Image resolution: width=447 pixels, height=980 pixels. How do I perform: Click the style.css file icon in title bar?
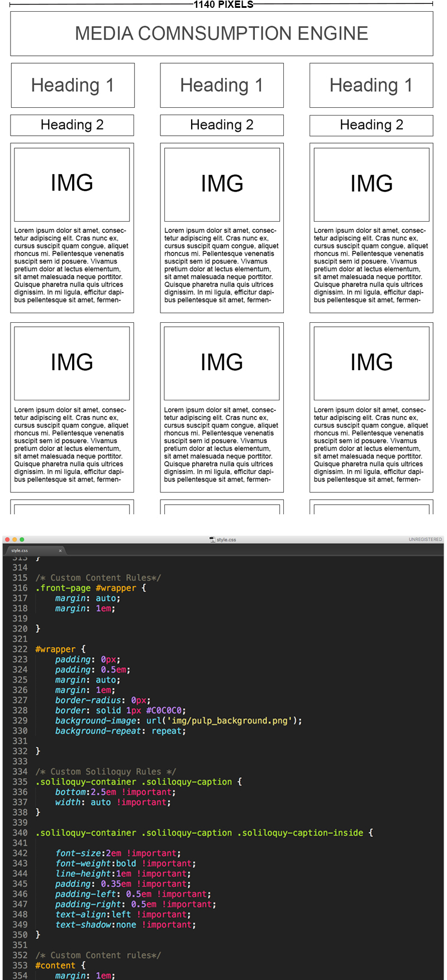click(x=212, y=539)
